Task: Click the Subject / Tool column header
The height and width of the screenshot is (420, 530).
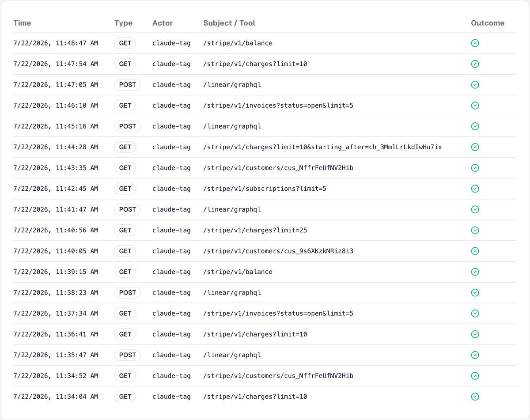Action: (229, 23)
